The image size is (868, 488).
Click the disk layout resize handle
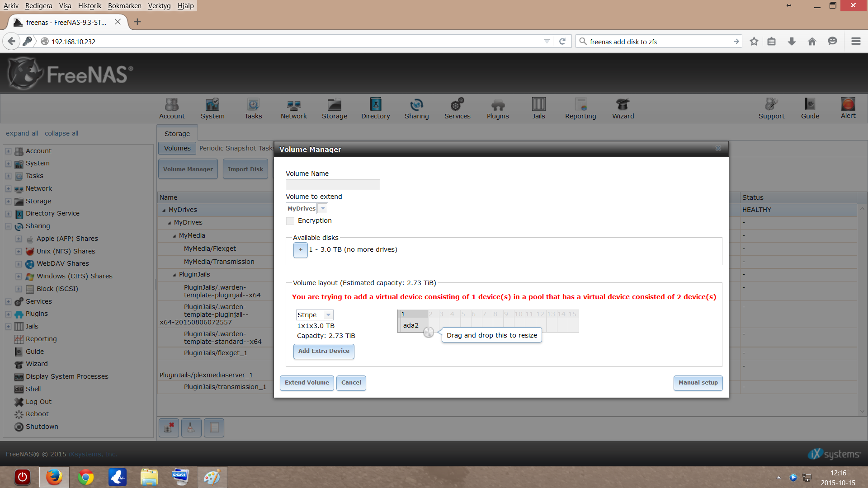point(428,333)
